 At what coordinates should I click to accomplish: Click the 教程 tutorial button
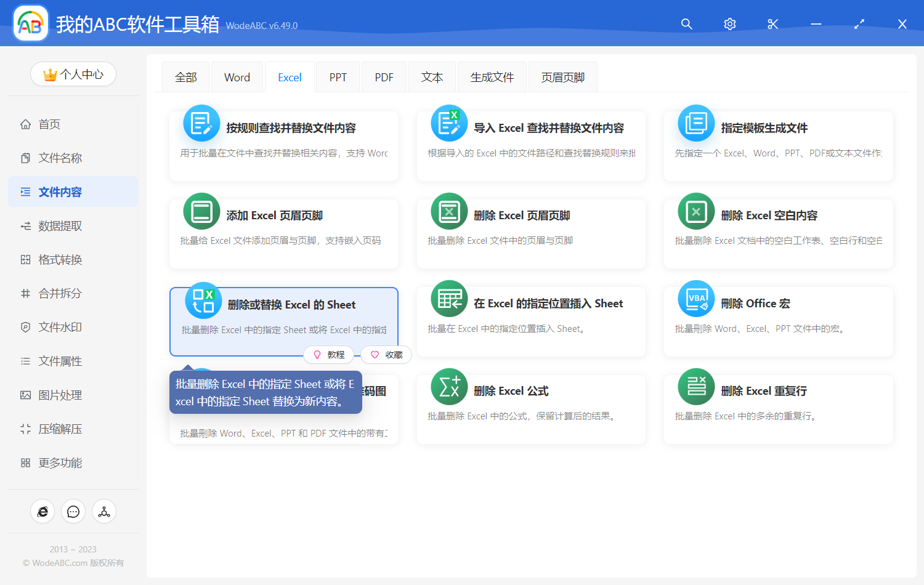pyautogui.click(x=329, y=355)
